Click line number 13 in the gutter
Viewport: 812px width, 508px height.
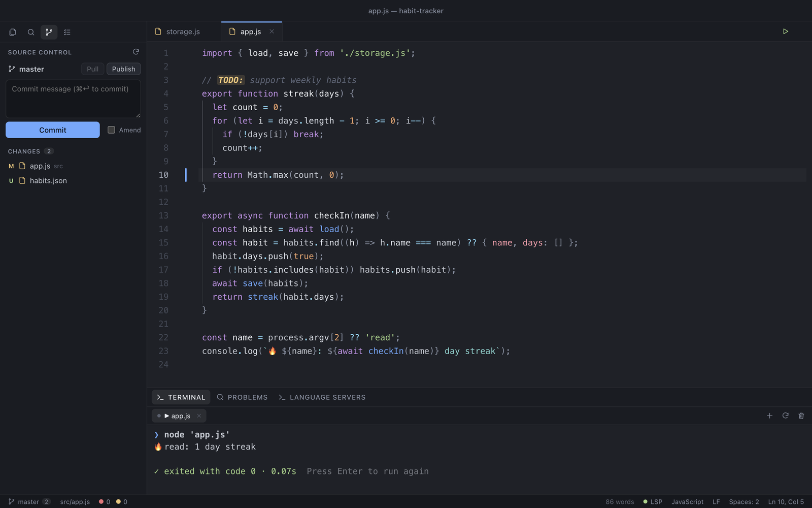point(163,215)
